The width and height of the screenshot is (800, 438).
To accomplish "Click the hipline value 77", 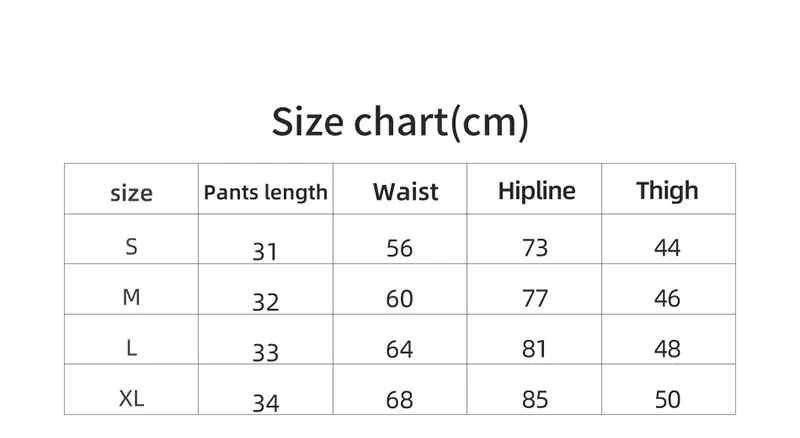I will [x=535, y=299].
